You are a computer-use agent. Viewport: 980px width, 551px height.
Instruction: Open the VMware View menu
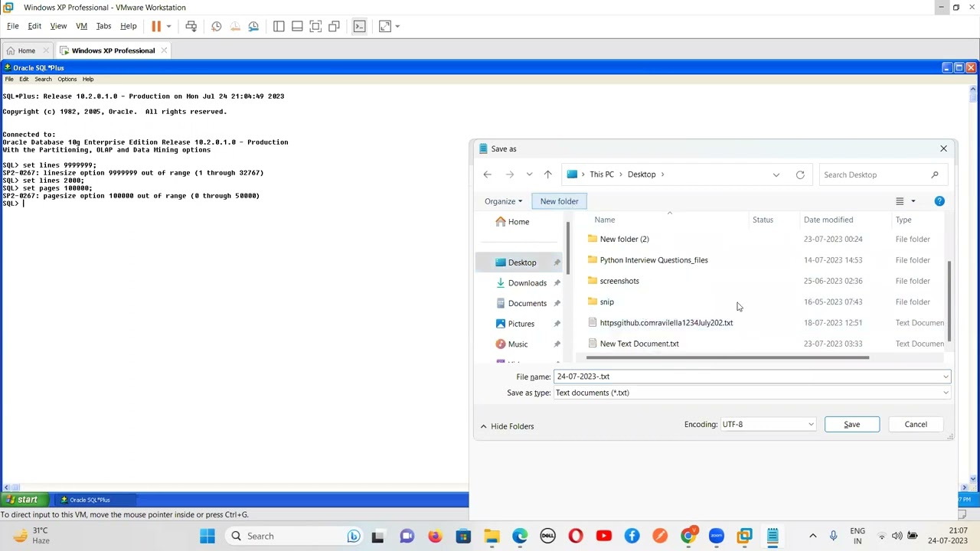pyautogui.click(x=58, y=26)
